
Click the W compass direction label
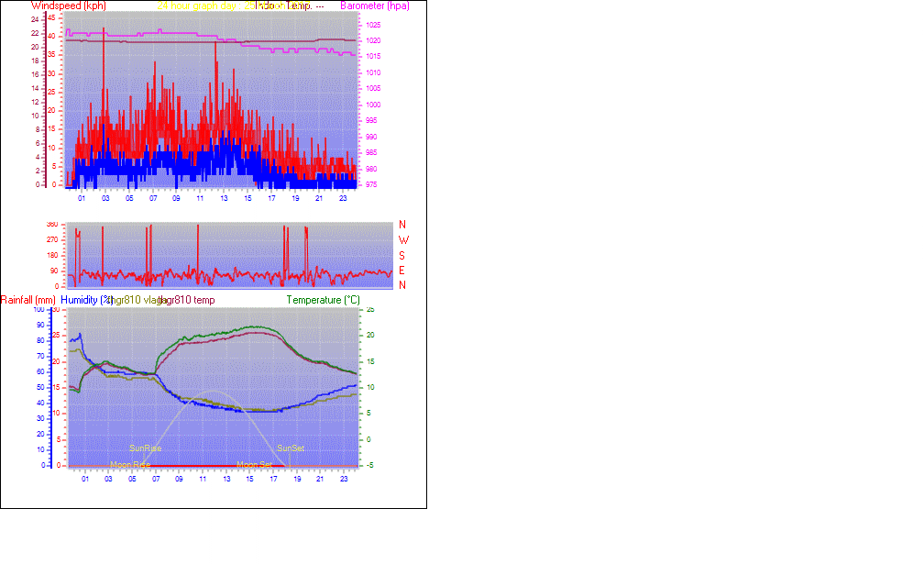point(402,240)
